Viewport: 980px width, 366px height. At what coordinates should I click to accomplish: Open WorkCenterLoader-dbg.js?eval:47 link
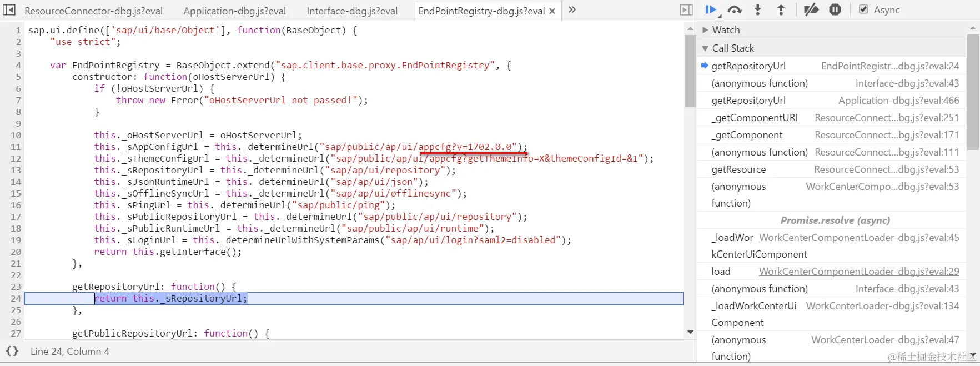(x=885, y=340)
